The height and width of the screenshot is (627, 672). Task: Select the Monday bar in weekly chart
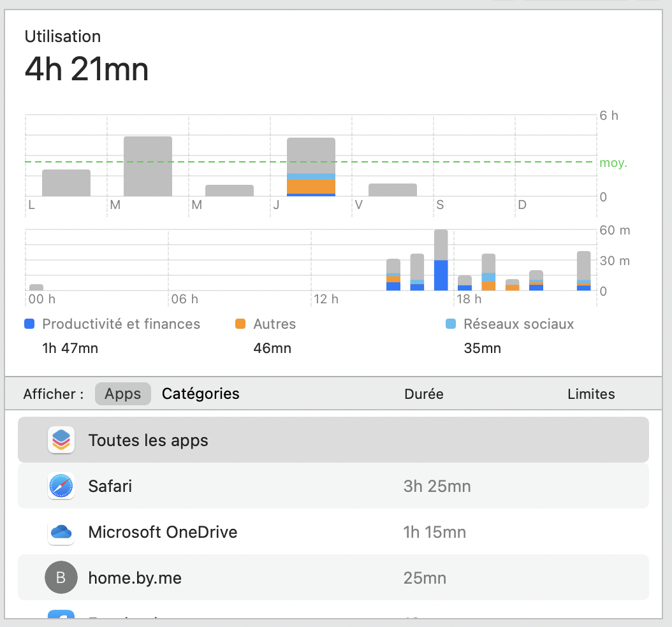(66, 183)
